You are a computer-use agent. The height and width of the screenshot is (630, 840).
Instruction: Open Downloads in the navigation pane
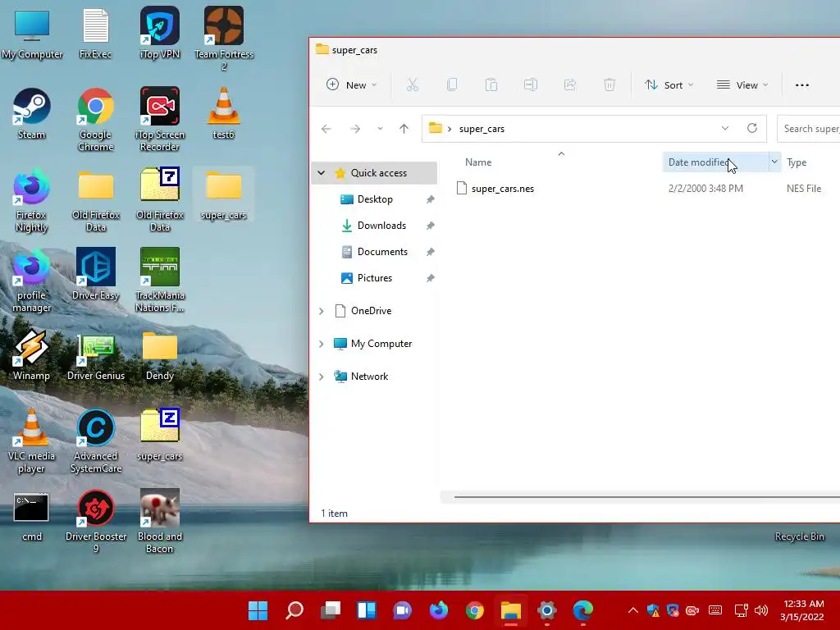[381, 225]
